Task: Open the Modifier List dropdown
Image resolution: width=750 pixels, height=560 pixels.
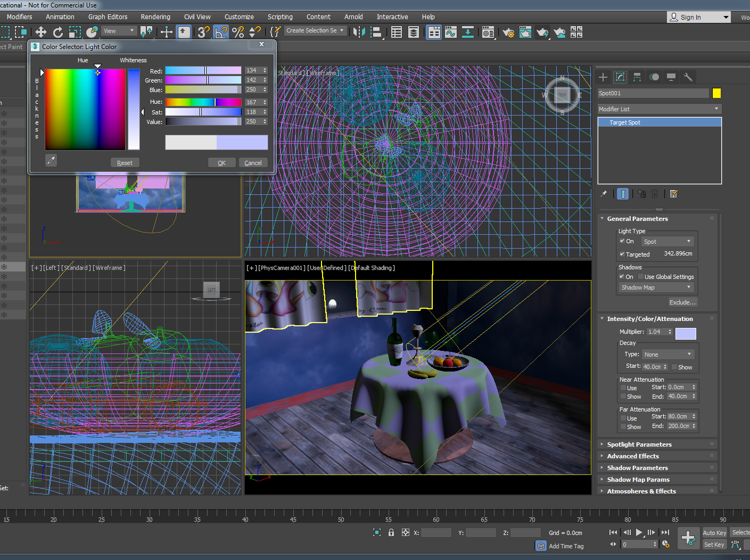Action: tap(659, 109)
